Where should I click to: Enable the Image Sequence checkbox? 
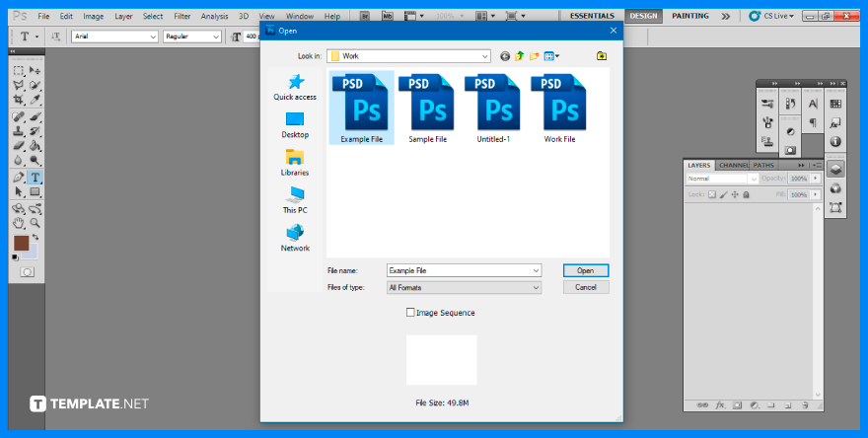411,313
